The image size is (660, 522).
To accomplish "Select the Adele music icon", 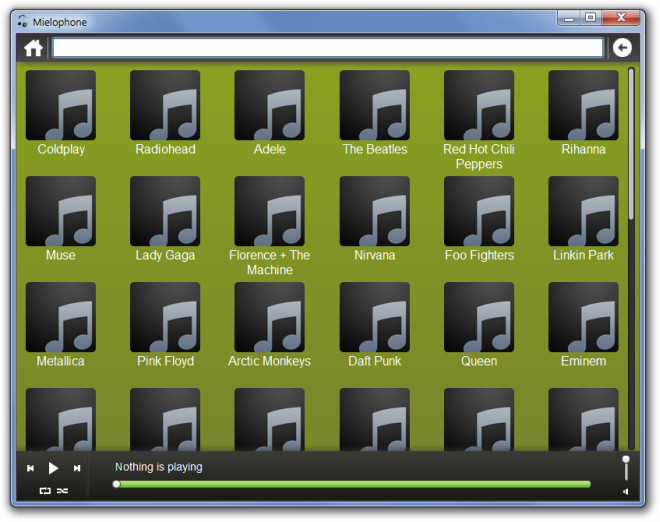I will tap(269, 105).
